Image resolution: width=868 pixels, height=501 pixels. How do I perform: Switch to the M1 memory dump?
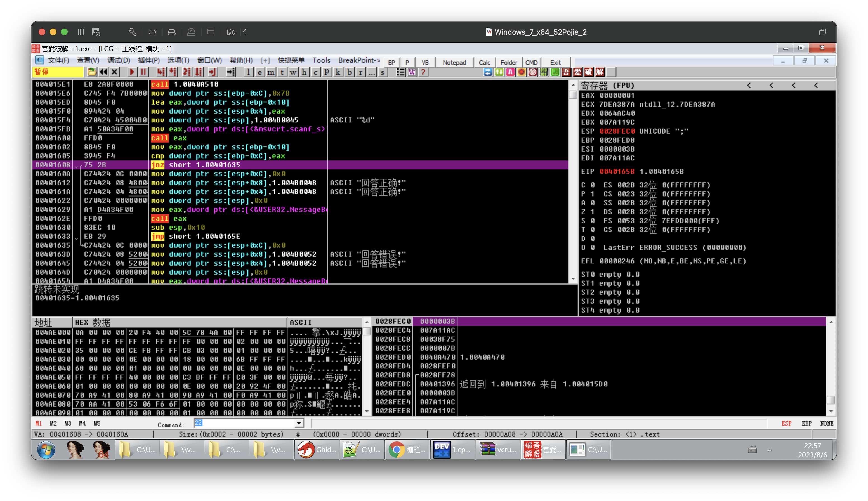coord(39,423)
